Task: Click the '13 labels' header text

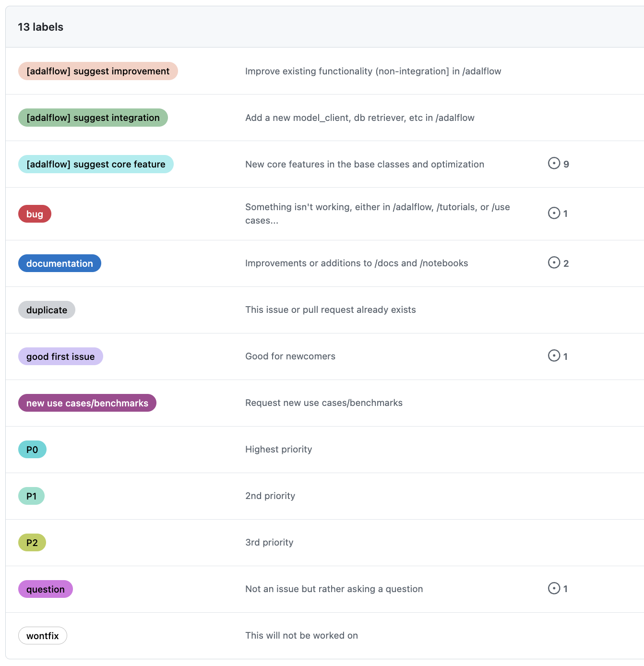Action: [x=41, y=27]
